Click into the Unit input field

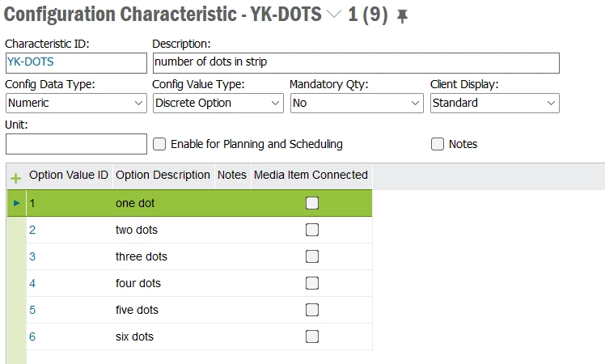click(x=76, y=144)
